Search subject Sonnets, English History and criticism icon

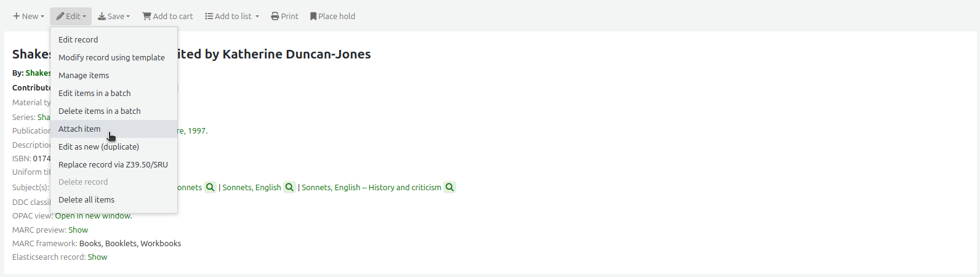[450, 187]
